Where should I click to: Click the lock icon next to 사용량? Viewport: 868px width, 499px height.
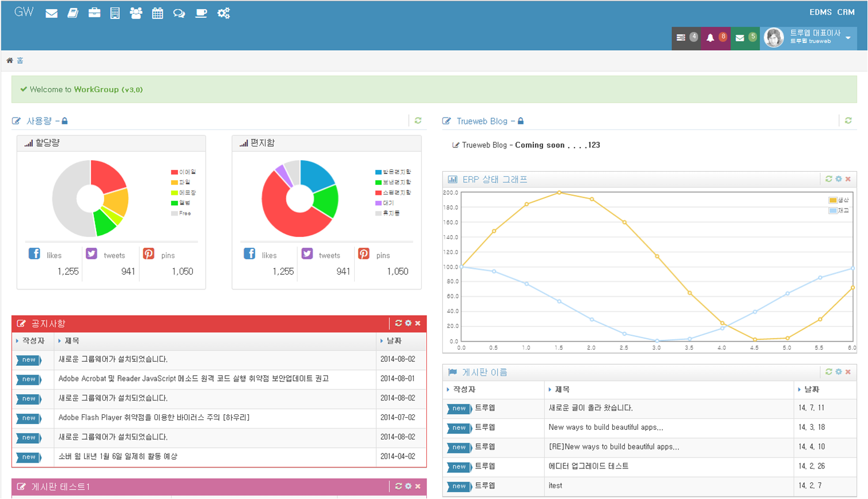[65, 121]
